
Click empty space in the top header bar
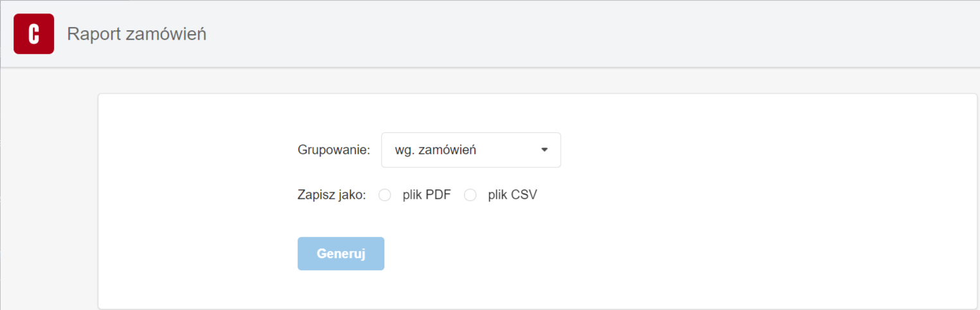[x=578, y=33]
